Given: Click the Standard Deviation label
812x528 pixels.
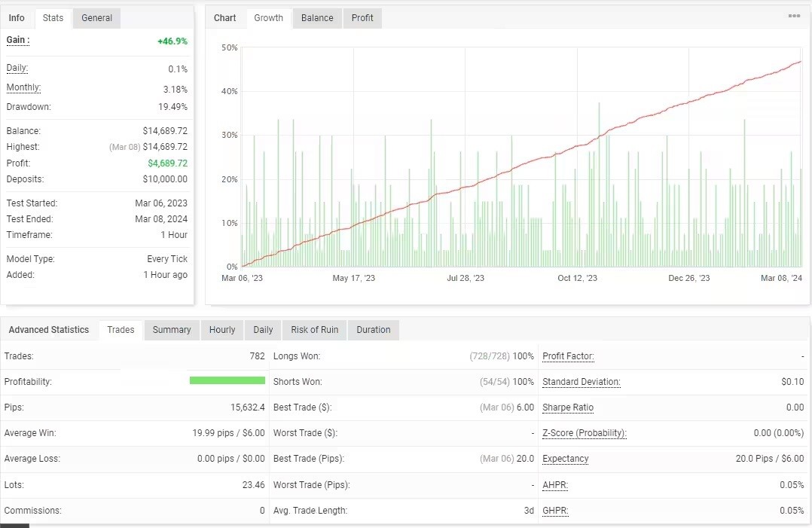Looking at the screenshot, I should pyautogui.click(x=581, y=382).
